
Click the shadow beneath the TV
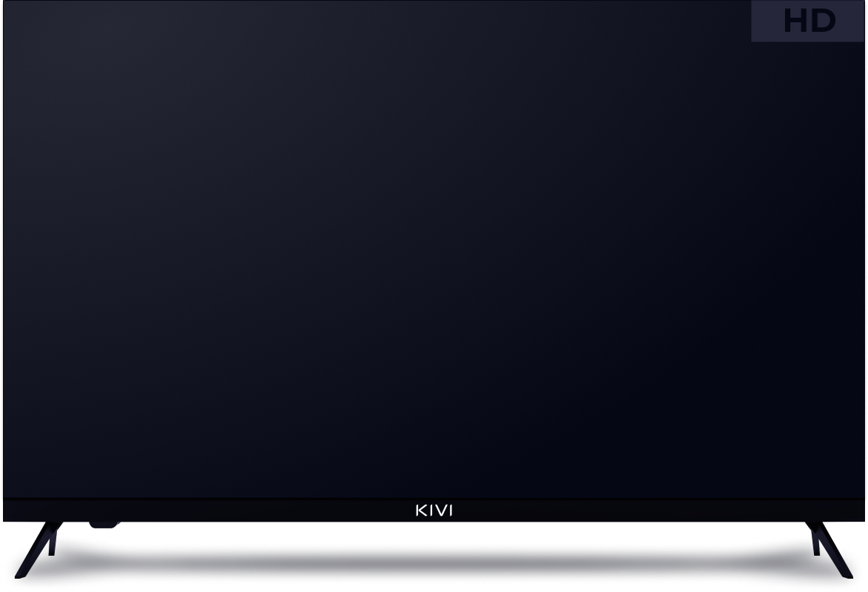coord(434,562)
